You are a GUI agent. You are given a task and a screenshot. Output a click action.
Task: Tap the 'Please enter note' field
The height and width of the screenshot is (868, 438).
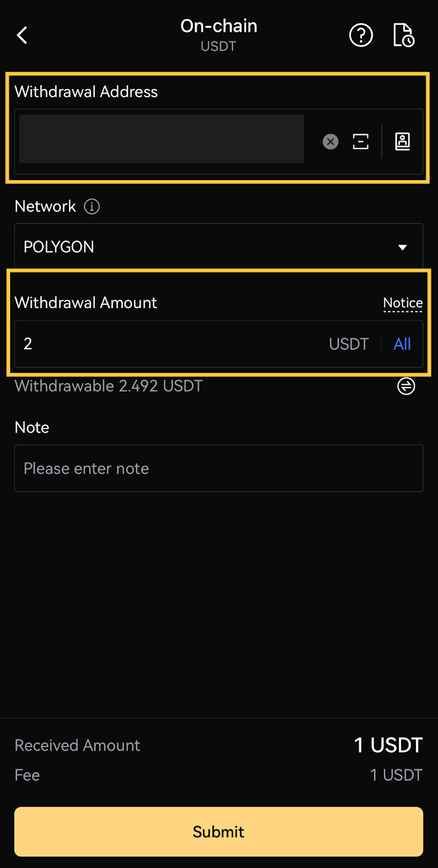tap(218, 468)
